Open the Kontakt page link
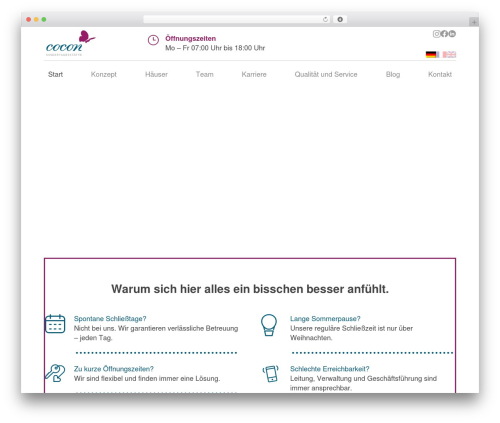The height and width of the screenshot is (423, 500). pos(440,74)
